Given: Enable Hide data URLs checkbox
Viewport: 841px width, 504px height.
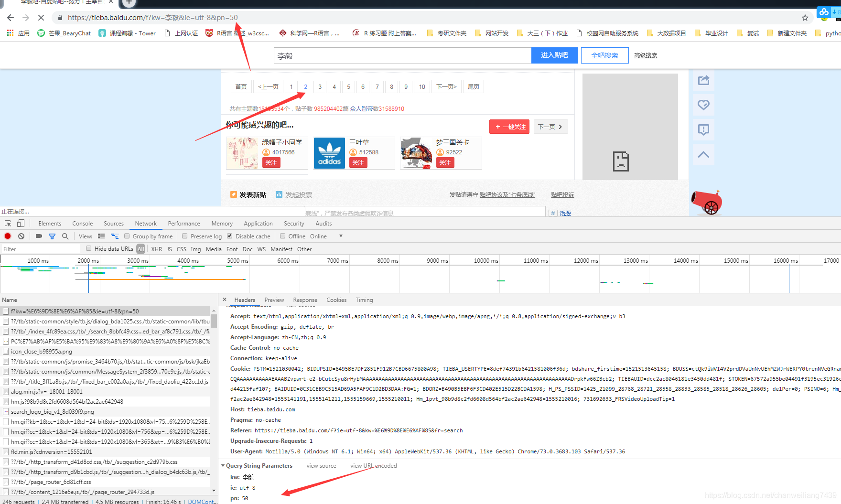Looking at the screenshot, I should point(89,248).
